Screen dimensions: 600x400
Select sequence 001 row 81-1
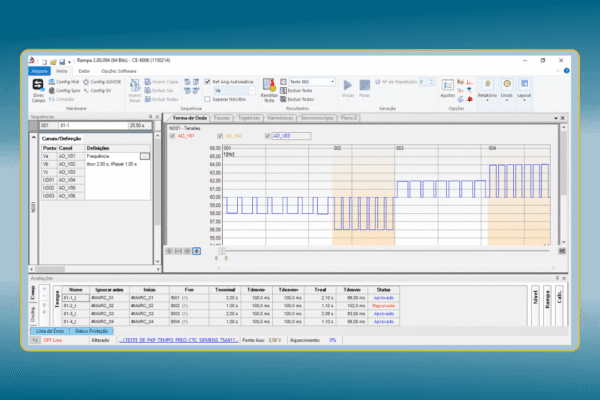click(x=96, y=126)
